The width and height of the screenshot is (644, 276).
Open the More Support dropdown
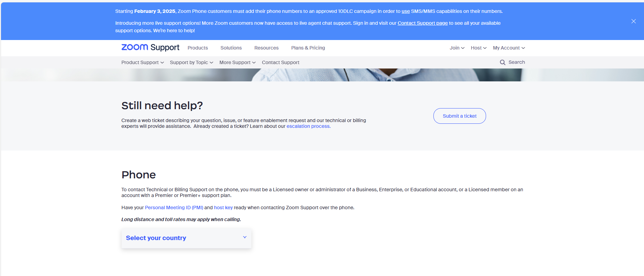[237, 62]
